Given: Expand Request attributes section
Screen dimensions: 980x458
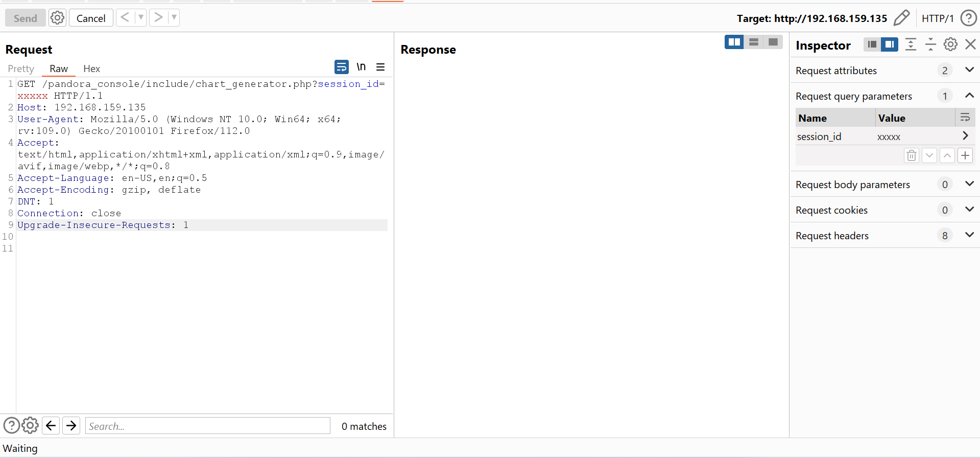Looking at the screenshot, I should point(969,70).
